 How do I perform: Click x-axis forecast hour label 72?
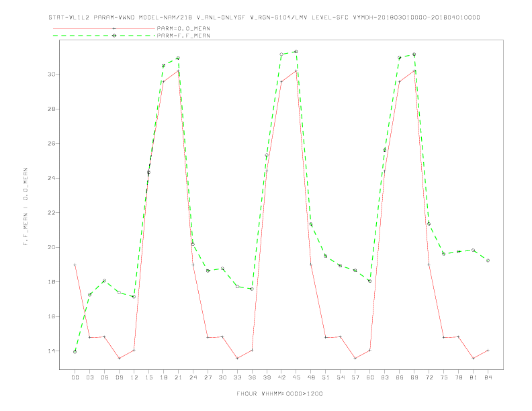coord(429,377)
